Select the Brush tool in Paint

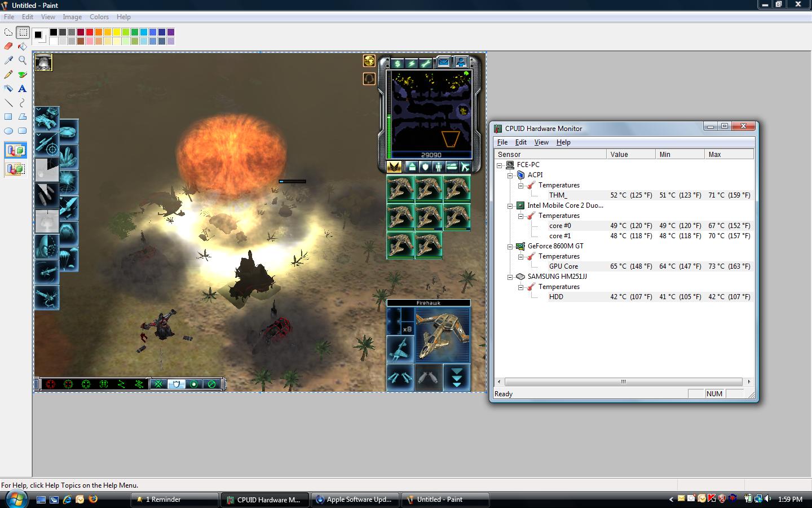click(23, 75)
